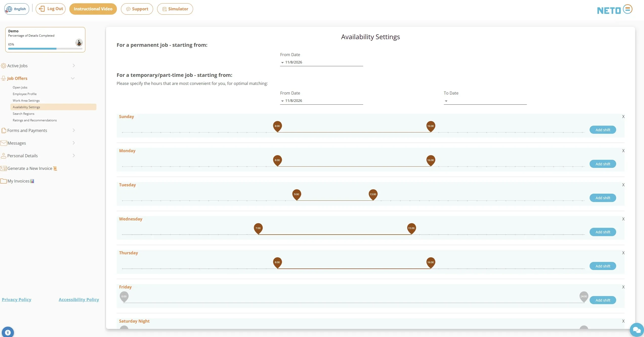Click the NETO logo menu icon
The height and width of the screenshot is (337, 644).
[627, 9]
